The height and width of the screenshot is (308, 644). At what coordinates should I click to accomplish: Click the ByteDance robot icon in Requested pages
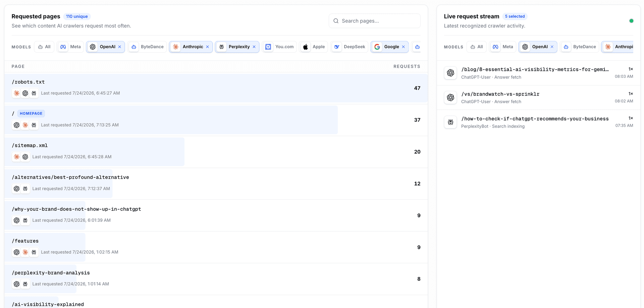(x=134, y=47)
